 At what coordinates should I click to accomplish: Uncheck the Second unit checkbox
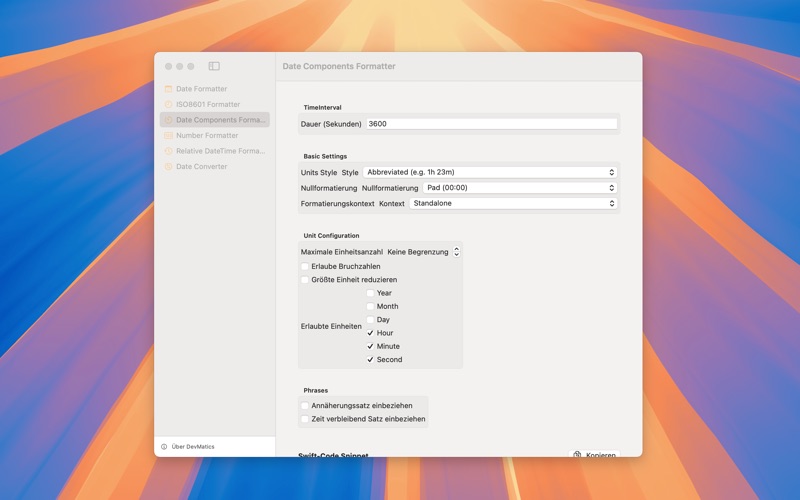click(370, 359)
